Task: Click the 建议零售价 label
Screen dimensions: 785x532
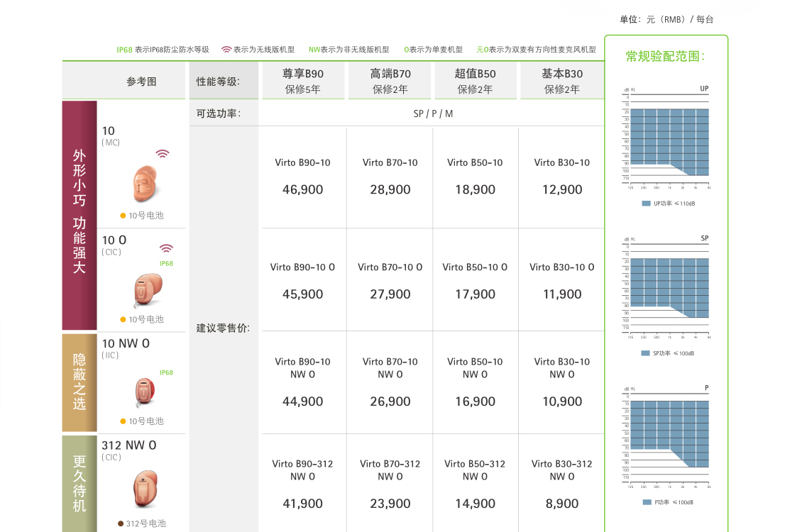Action: [223, 328]
